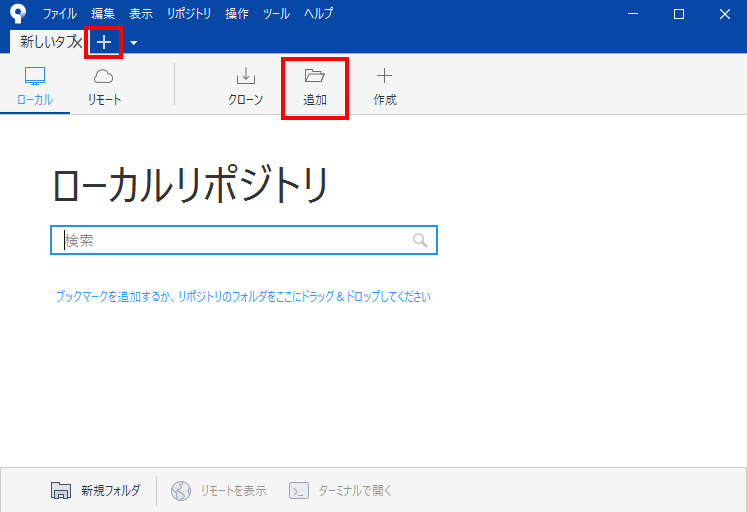Select the 新しいタブ tab
The image size is (747, 512).
pyautogui.click(x=45, y=42)
